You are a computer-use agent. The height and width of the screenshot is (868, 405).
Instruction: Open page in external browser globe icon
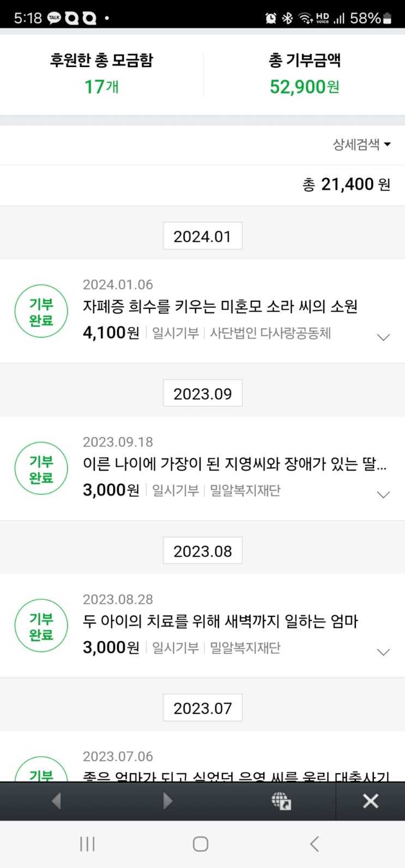281,800
